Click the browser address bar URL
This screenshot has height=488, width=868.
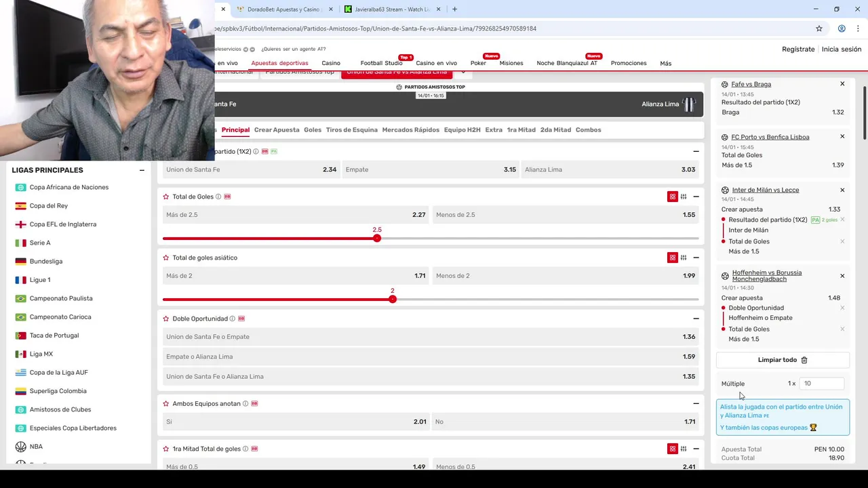[376, 28]
